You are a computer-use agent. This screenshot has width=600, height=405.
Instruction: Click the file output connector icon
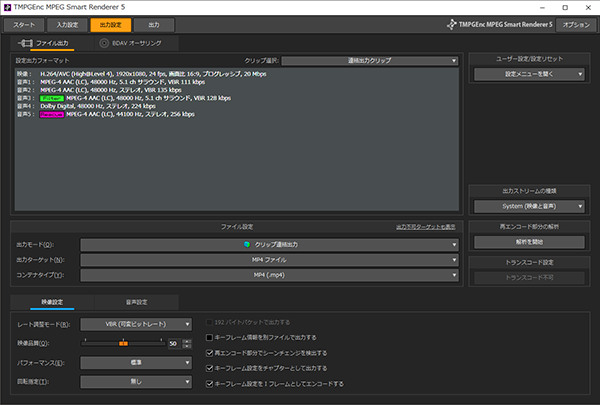pyautogui.click(x=25, y=43)
